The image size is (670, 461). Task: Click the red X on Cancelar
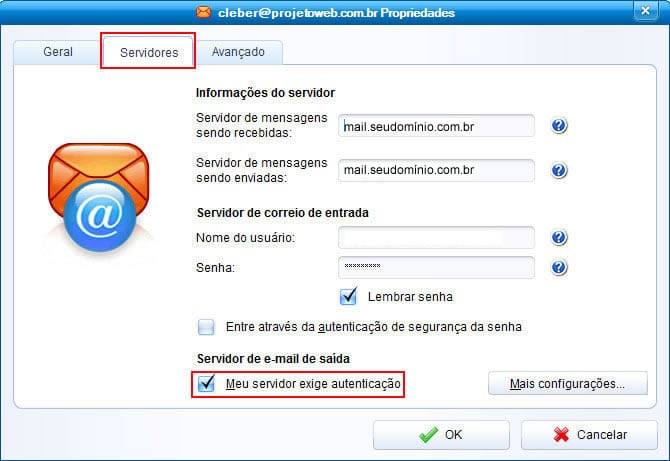561,435
